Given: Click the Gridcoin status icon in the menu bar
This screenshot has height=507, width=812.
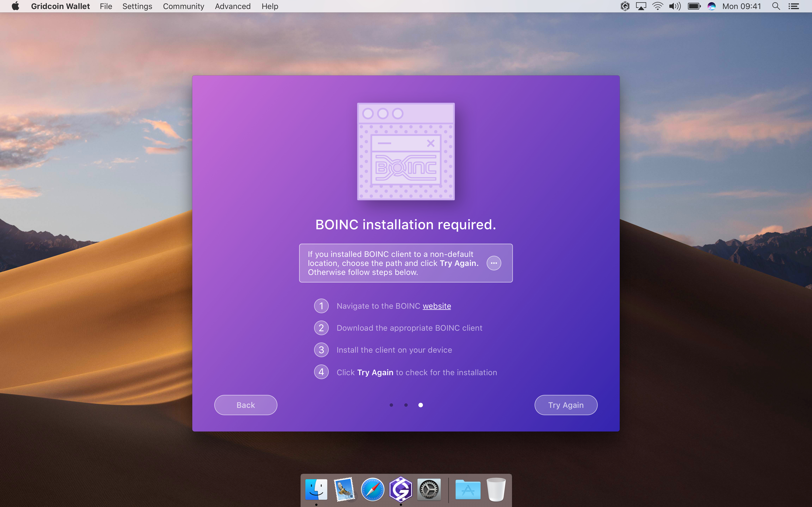Looking at the screenshot, I should [625, 6].
